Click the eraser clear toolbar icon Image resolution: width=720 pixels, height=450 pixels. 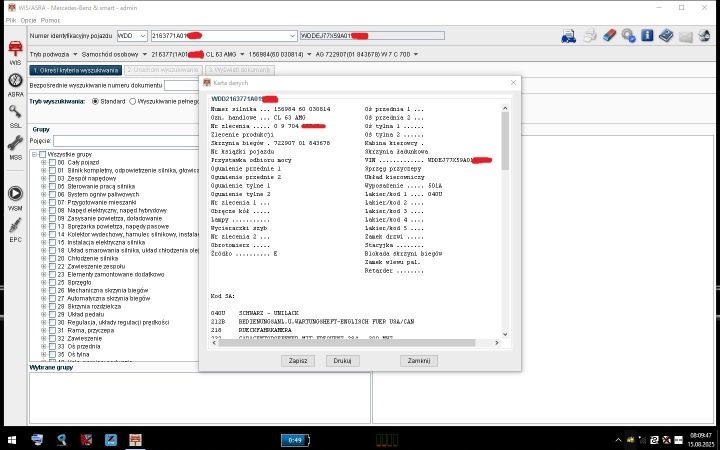pos(609,35)
